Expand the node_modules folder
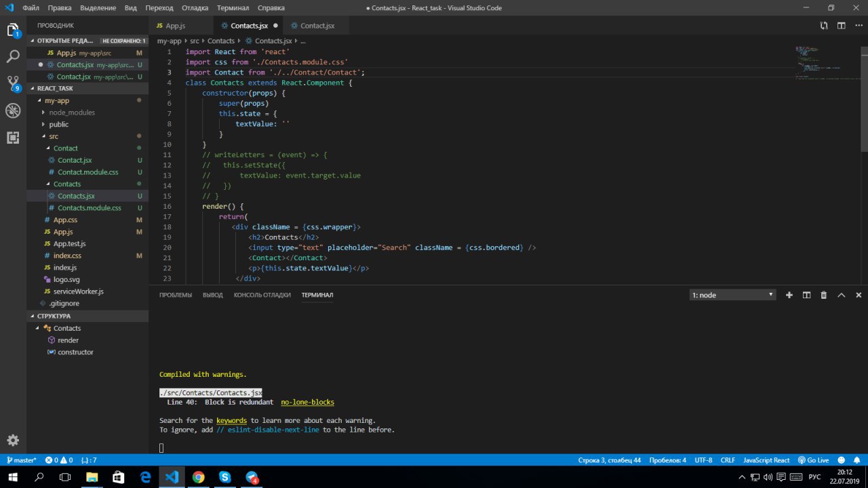The height and width of the screenshot is (488, 868). click(72, 113)
